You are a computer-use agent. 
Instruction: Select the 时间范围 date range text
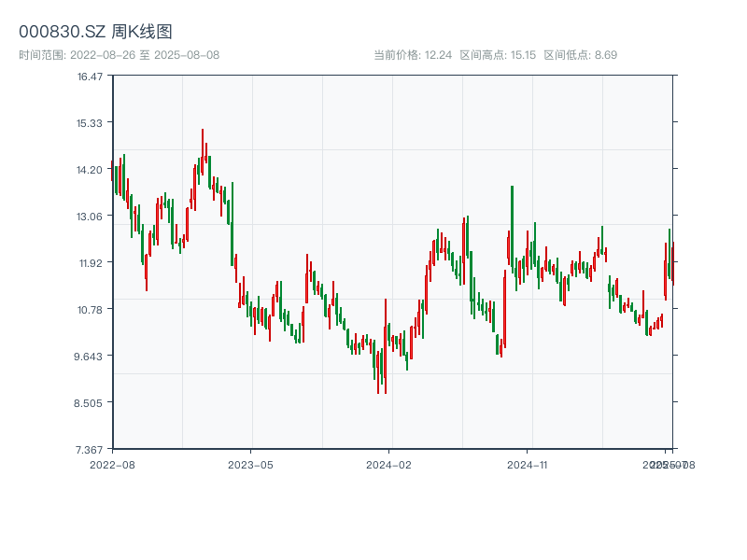click(x=119, y=55)
